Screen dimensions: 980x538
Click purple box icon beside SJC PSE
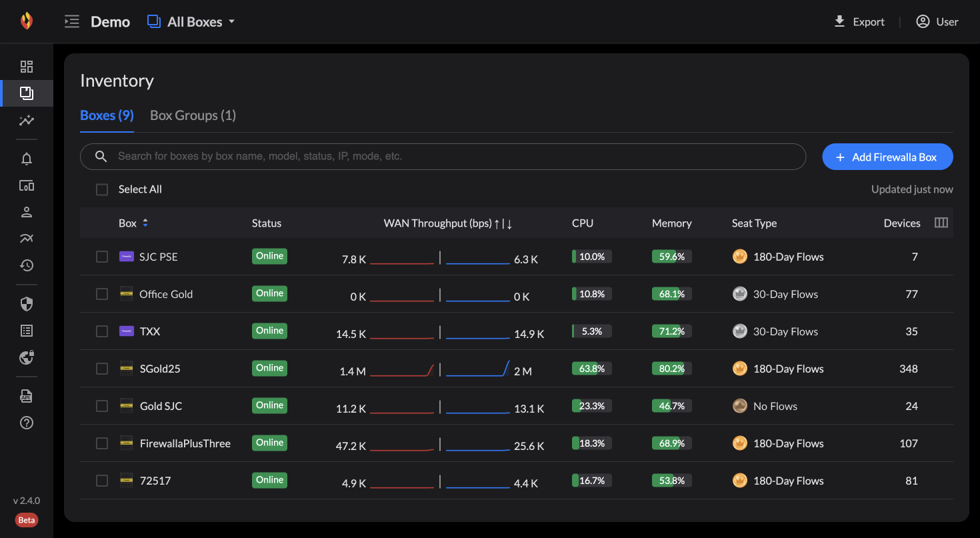point(126,256)
